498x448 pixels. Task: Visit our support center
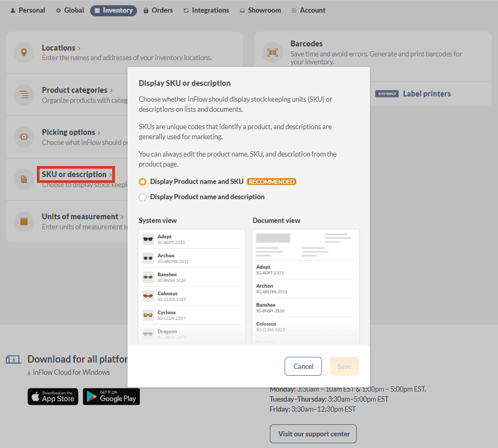(x=314, y=434)
